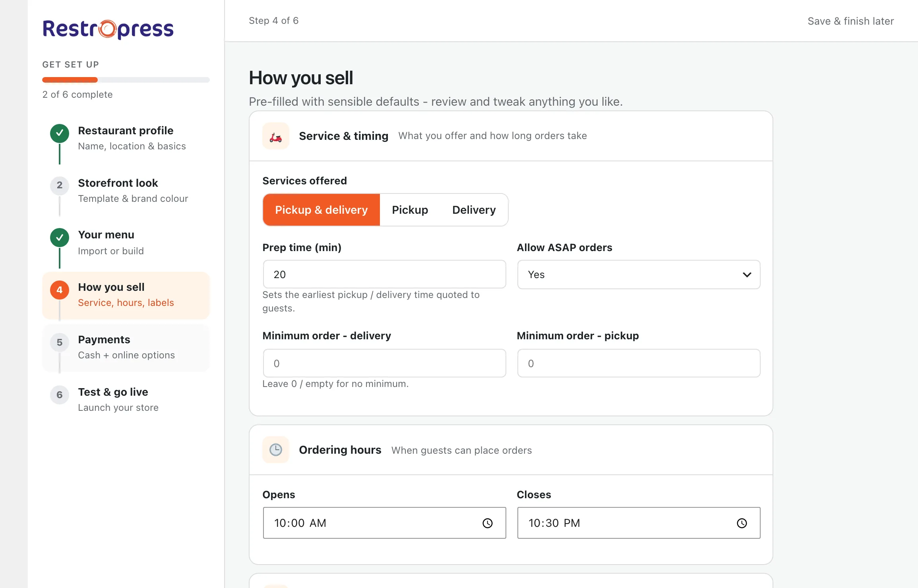Click the 'Leave 0 / empty for no minimum.' hint

[x=335, y=384]
